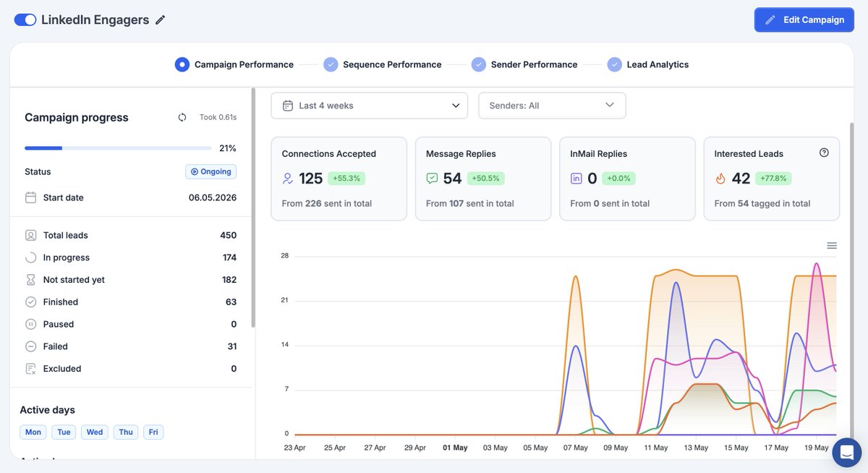Screen dimensions: 868x473
Task: Toggle the Mon active day chip
Action: [x=33, y=432]
